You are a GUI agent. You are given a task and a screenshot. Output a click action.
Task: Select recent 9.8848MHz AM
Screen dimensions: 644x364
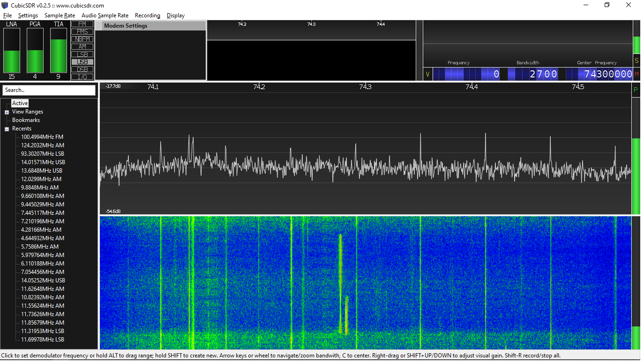coord(40,188)
